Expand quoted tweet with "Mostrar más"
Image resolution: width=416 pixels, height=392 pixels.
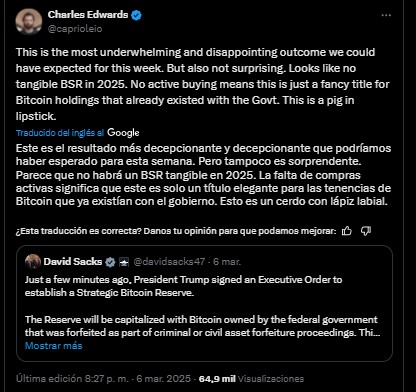point(53,346)
